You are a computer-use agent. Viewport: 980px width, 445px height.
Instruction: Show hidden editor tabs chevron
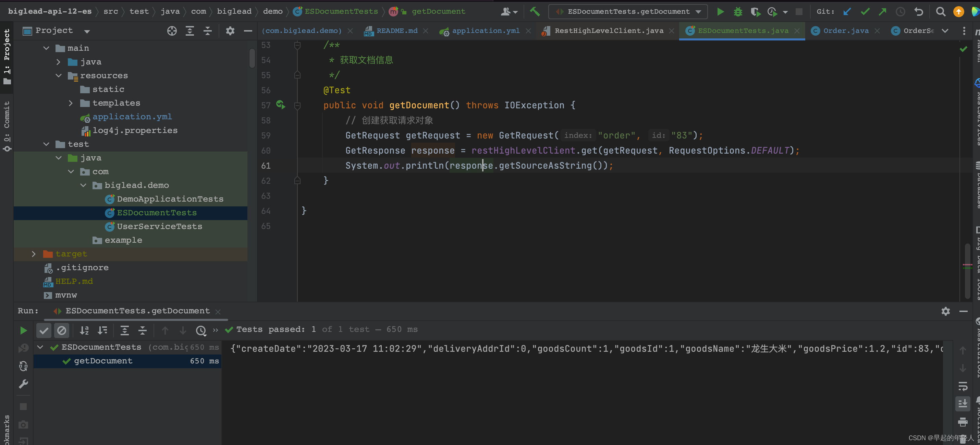(x=945, y=31)
